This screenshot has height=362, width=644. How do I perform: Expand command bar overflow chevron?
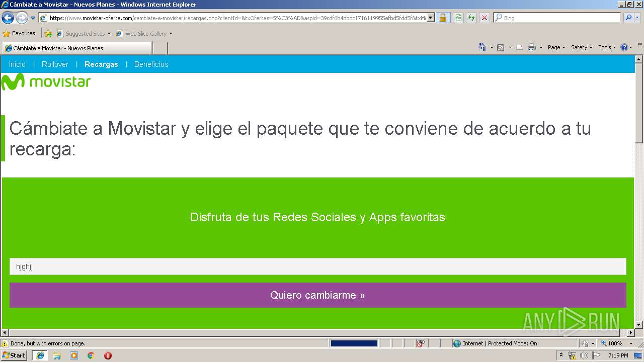point(639,45)
